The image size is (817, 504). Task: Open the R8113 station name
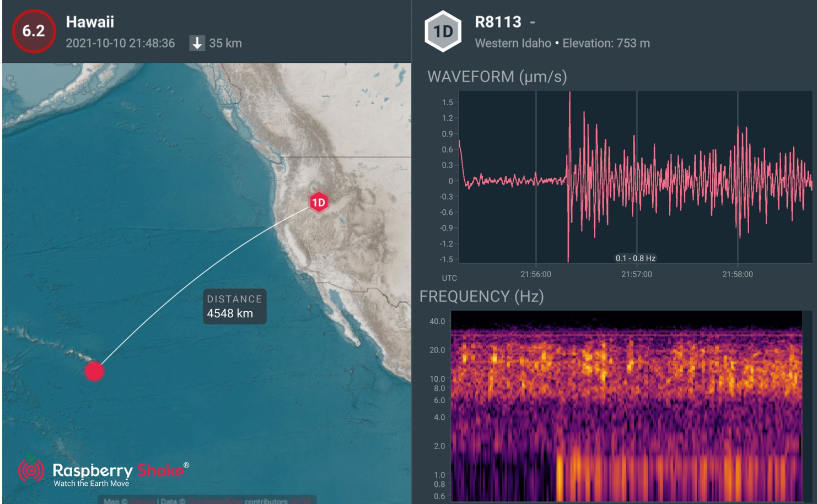click(x=498, y=22)
